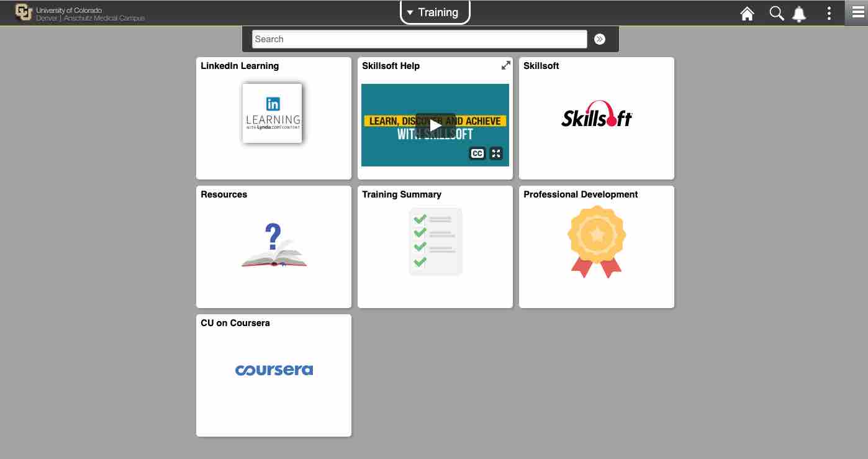Screen dimensions: 868x459
Task: Open the Training homepage dropdown
Action: click(x=435, y=12)
